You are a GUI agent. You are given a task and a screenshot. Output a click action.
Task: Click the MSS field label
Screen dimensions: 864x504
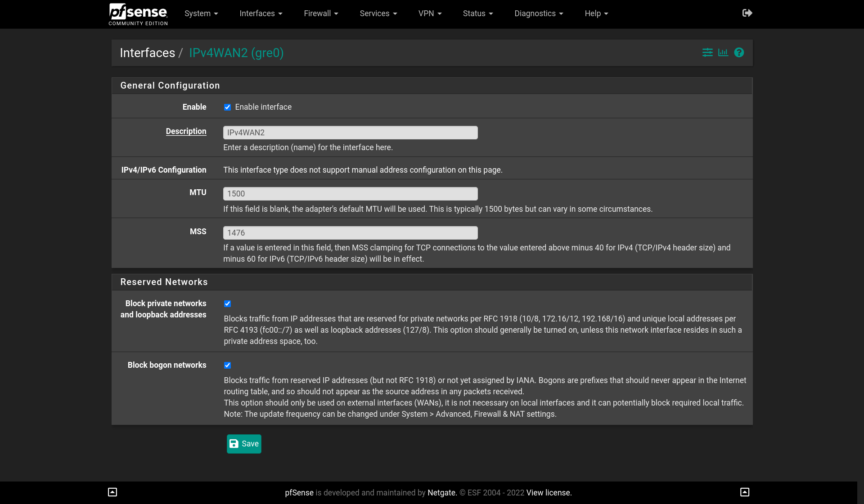(x=198, y=232)
